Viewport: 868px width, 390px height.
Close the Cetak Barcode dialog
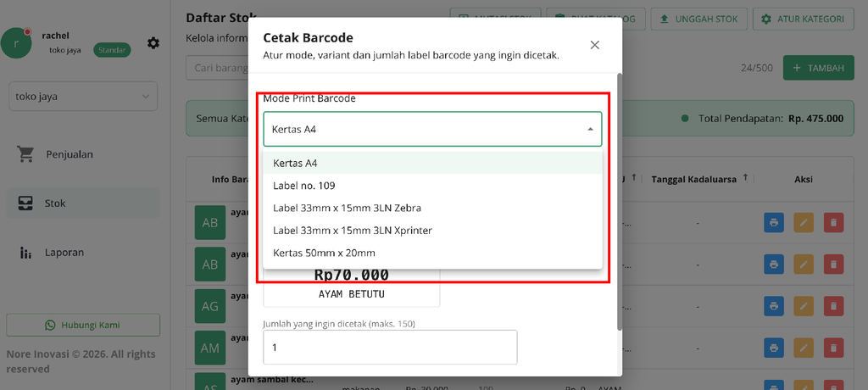(595, 45)
